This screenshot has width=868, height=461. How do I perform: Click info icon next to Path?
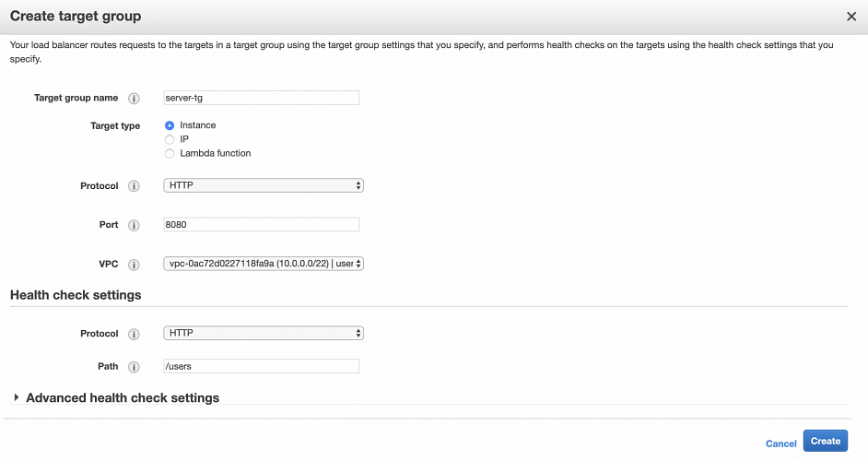(x=134, y=367)
